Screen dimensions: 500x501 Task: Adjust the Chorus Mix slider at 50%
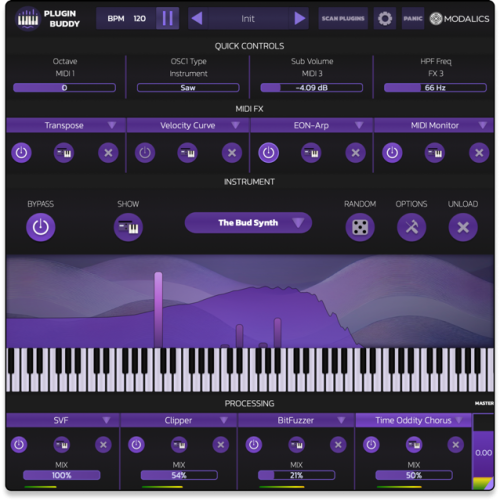414,475
